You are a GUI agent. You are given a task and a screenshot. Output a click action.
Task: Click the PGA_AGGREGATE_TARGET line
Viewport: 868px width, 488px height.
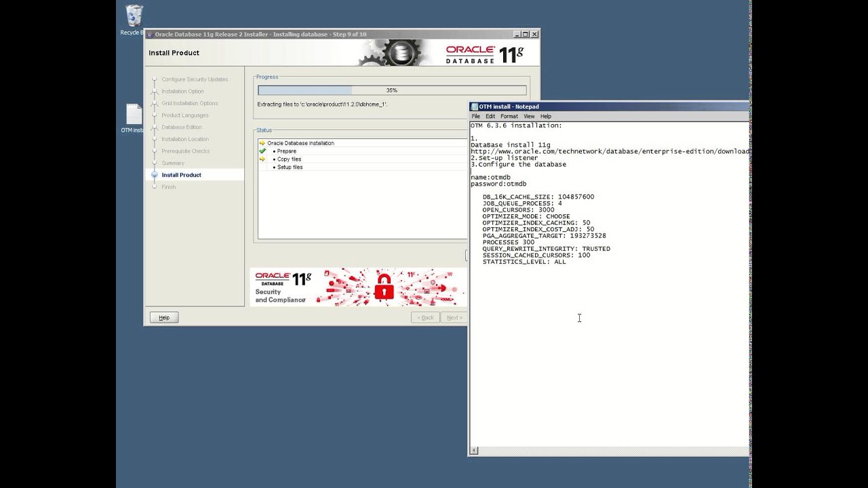click(545, 236)
